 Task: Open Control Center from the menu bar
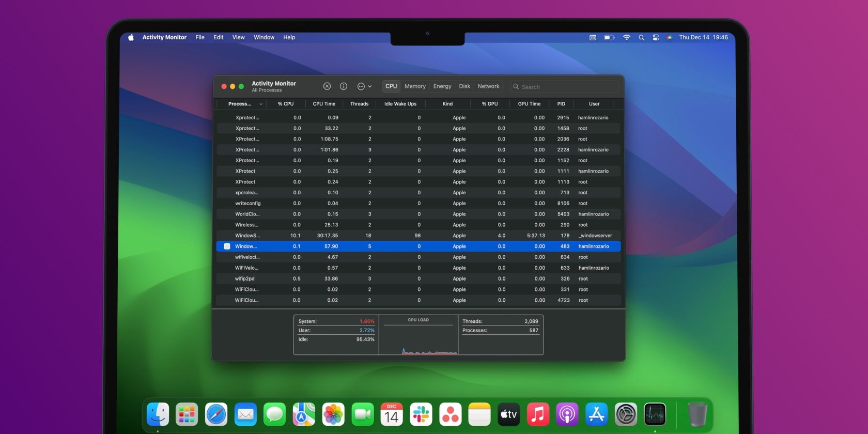(656, 37)
